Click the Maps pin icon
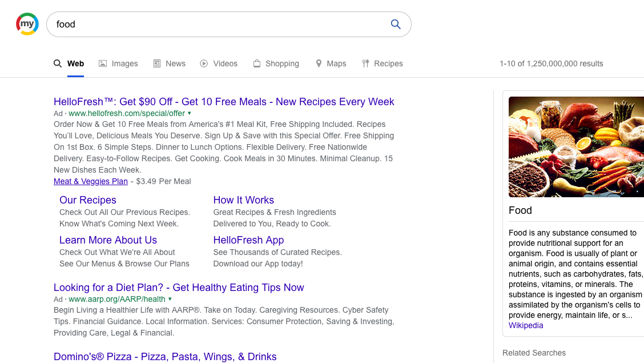Viewport: 644px width, 363px height. (319, 63)
